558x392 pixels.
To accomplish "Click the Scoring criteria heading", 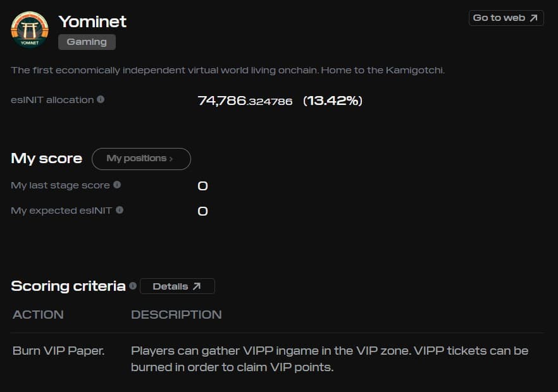I will (68, 286).
